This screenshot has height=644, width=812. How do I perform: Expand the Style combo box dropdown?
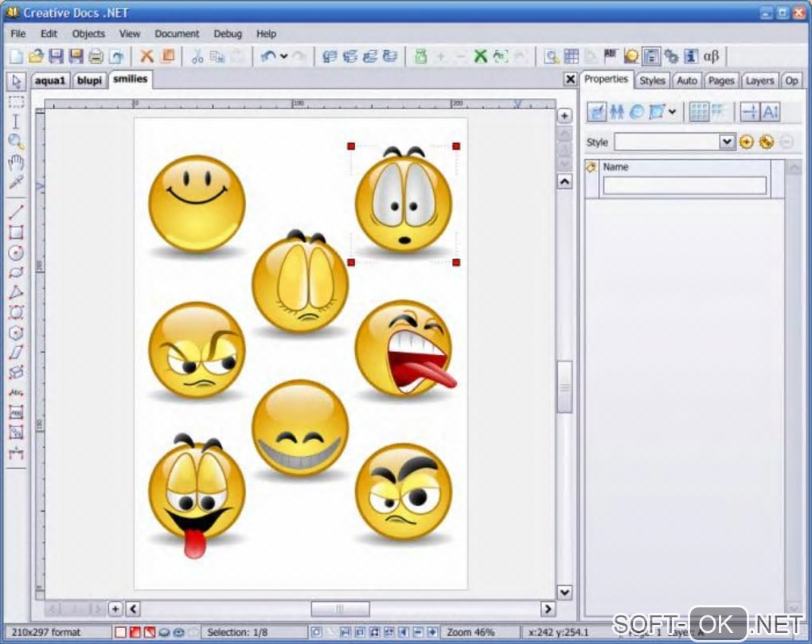point(727,142)
